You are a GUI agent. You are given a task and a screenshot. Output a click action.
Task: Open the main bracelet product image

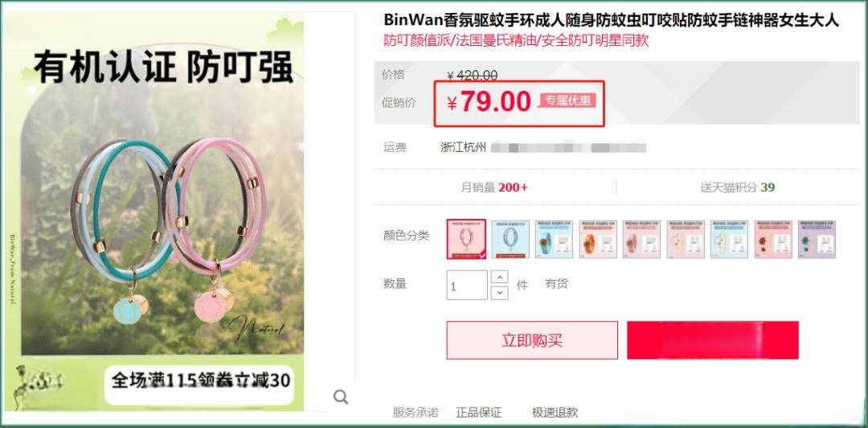click(x=162, y=212)
